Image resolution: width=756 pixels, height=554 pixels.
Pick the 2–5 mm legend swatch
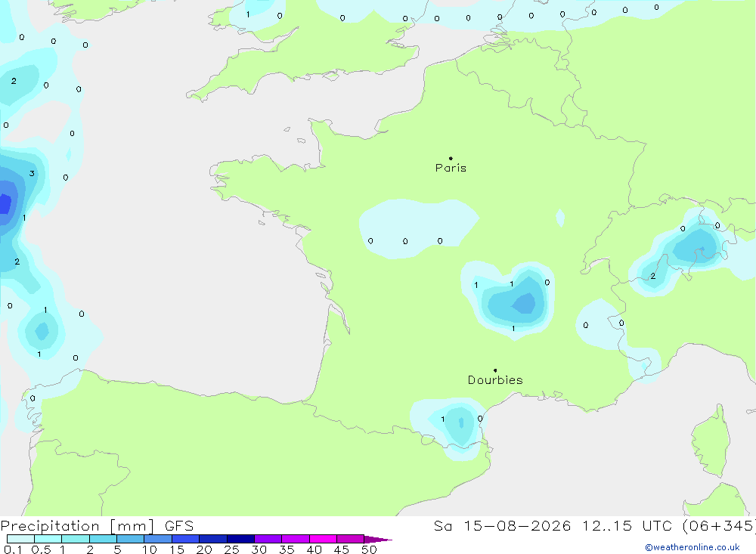103,539
